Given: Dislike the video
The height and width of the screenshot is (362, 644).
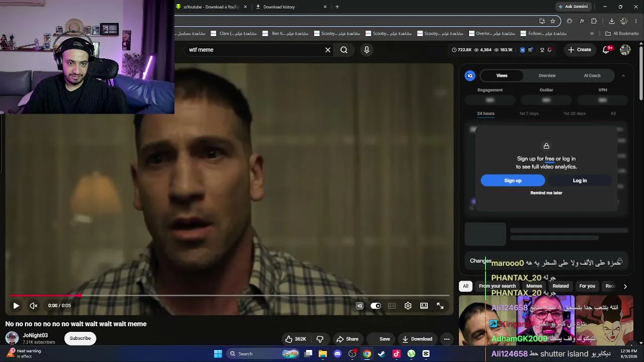Looking at the screenshot, I should 320,339.
